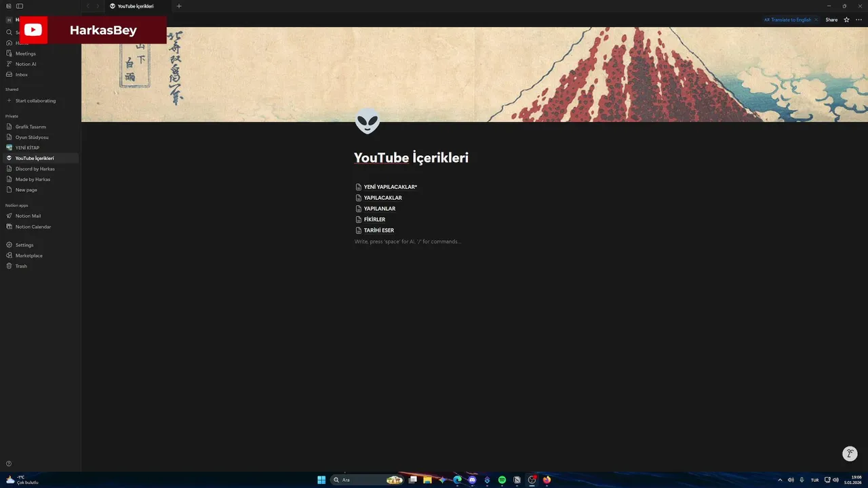Show hidden system tray icons
868x488 pixels.
click(x=780, y=480)
